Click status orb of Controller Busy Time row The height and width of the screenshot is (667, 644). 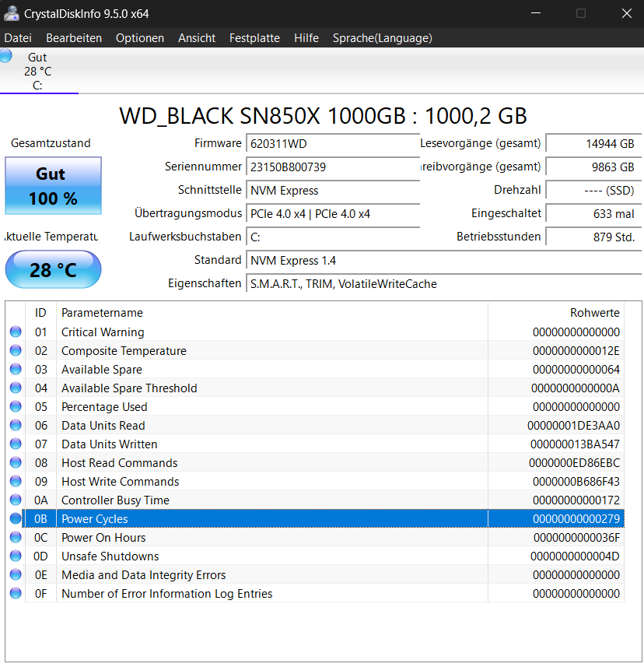[x=16, y=500]
